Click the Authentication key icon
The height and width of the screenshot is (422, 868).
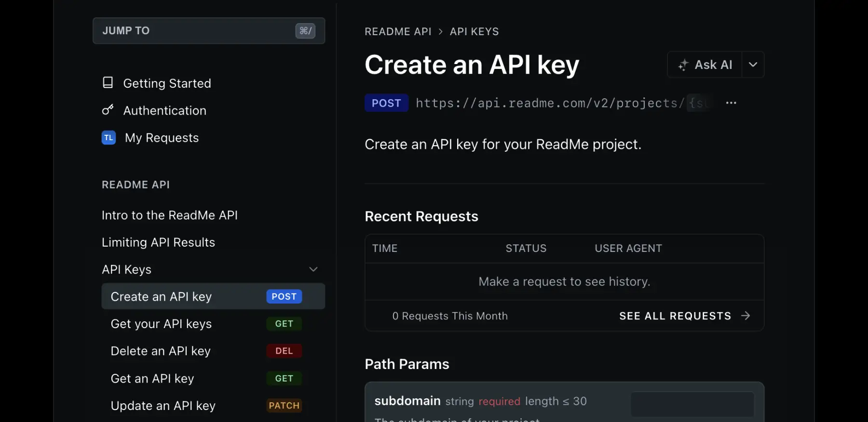click(108, 110)
